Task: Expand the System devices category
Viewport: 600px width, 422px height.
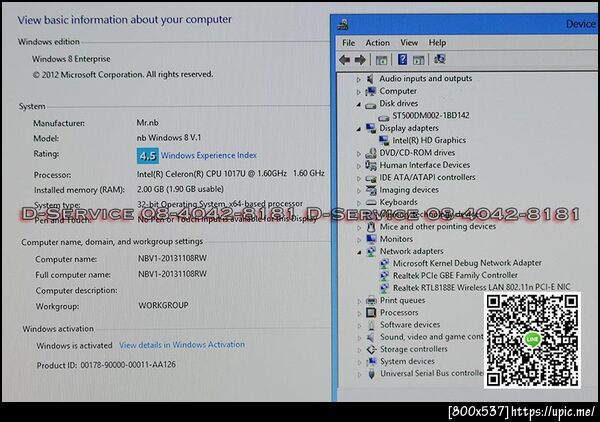Action: pyautogui.click(x=359, y=362)
